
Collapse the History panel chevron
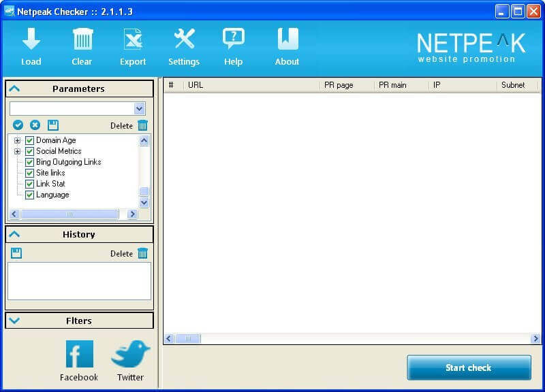pyautogui.click(x=14, y=234)
